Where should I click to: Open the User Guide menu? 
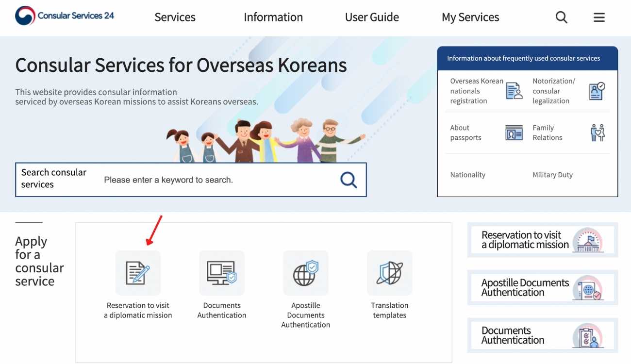(372, 17)
